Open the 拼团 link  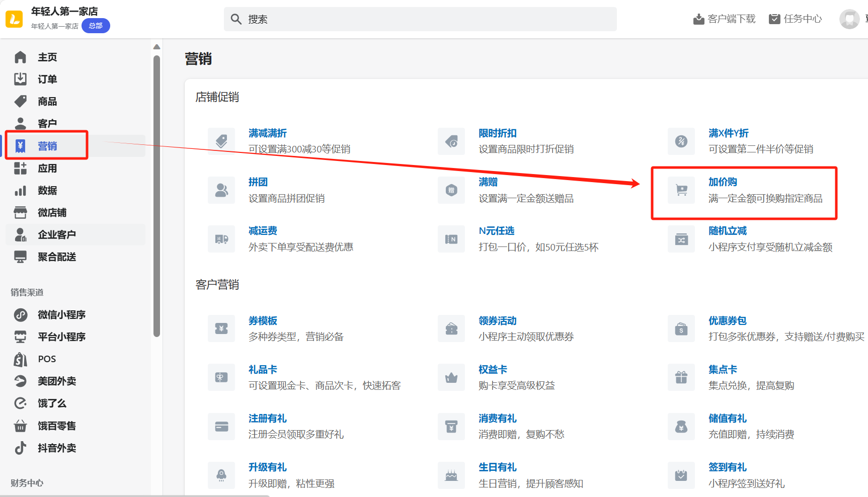tap(258, 182)
